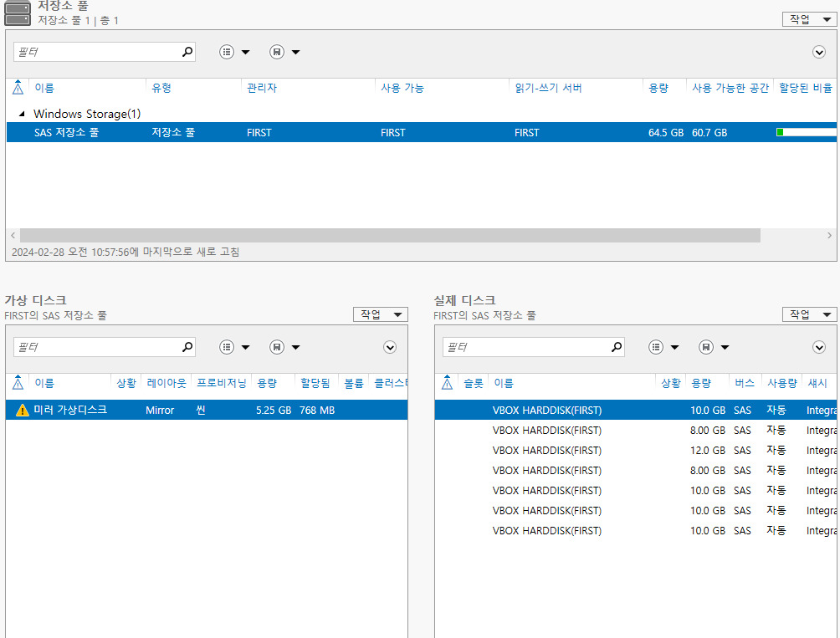This screenshot has width=840, height=638.
Task: Open saved queries icon in virtual disk toolbar
Action: [277, 347]
